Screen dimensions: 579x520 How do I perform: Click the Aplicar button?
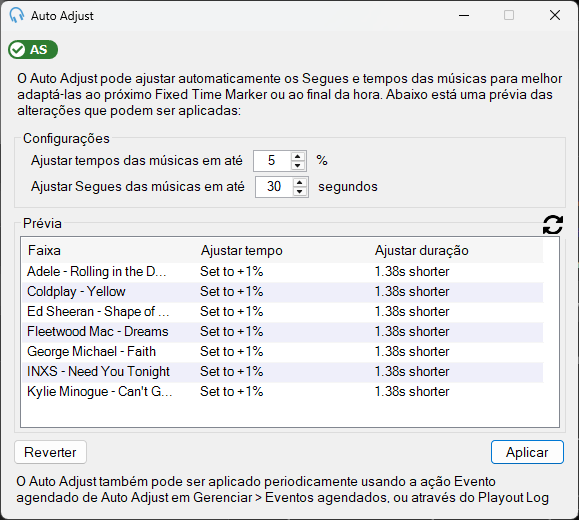(x=527, y=452)
